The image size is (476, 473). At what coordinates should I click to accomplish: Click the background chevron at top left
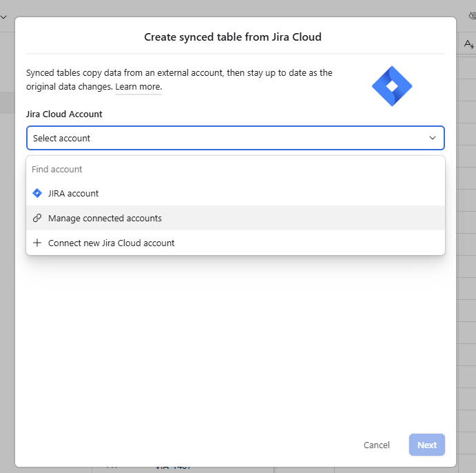pyautogui.click(x=3, y=17)
